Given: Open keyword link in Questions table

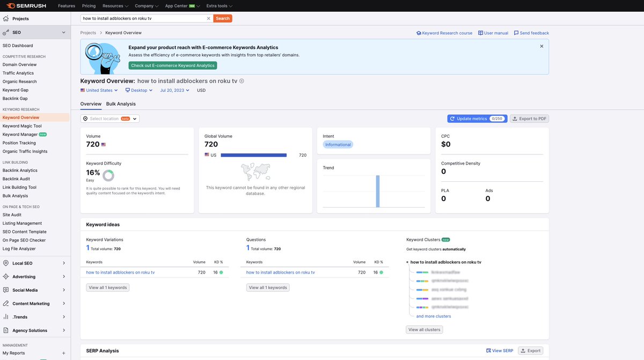Looking at the screenshot, I should point(281,273).
